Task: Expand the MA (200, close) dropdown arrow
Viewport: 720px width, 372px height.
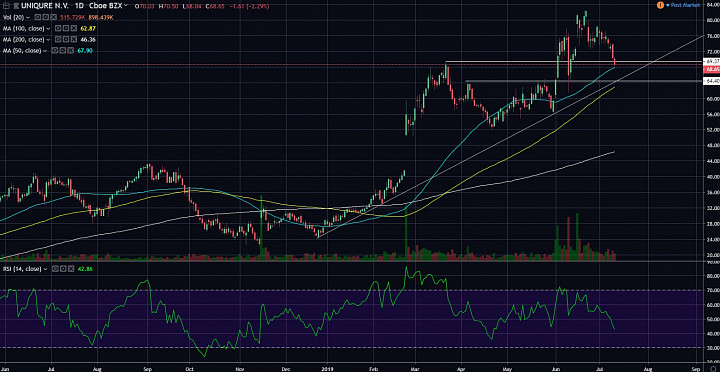Action: pos(48,39)
